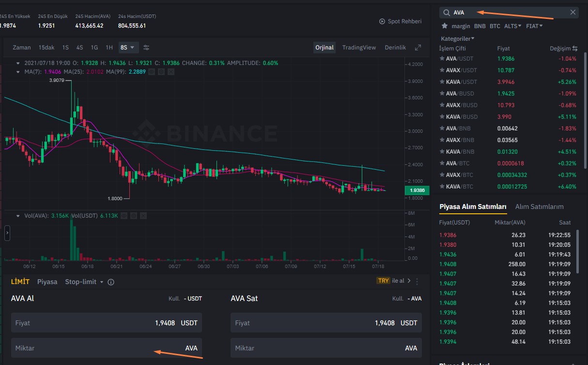Screen dimensions: 588x365
Task: Open the three-dot menu near TRY
Action: click(417, 281)
